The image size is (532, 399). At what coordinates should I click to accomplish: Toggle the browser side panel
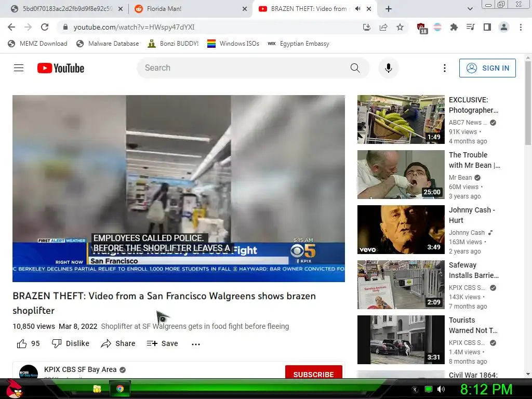(x=487, y=27)
